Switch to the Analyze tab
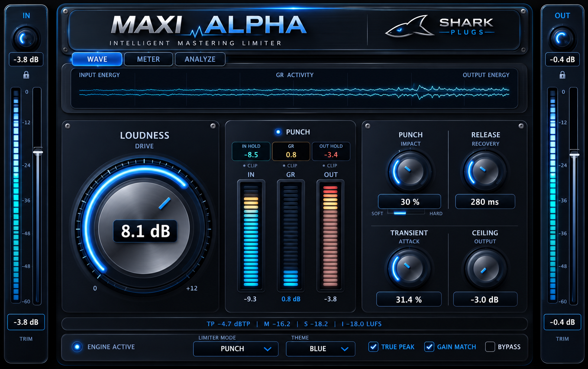588x369 pixels. pos(200,59)
